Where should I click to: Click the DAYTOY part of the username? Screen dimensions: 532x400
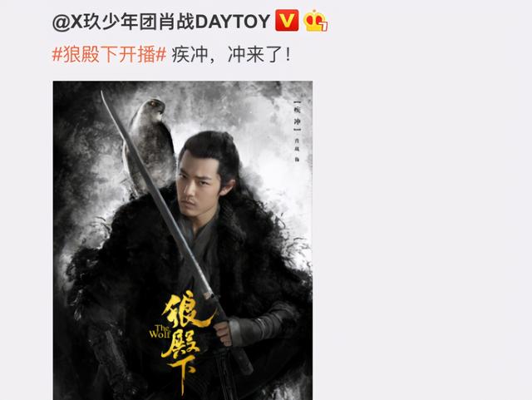(x=233, y=22)
